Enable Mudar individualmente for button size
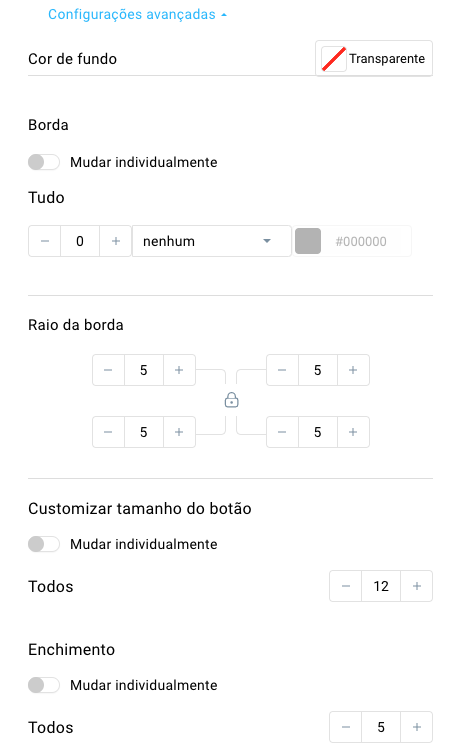The image size is (456, 755). pyautogui.click(x=44, y=544)
